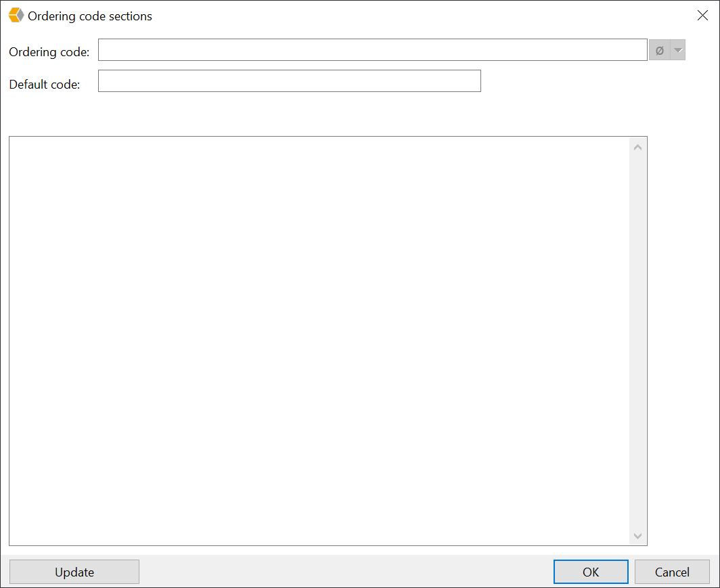
Task: Click inside the scrollbar track
Action: (637, 338)
